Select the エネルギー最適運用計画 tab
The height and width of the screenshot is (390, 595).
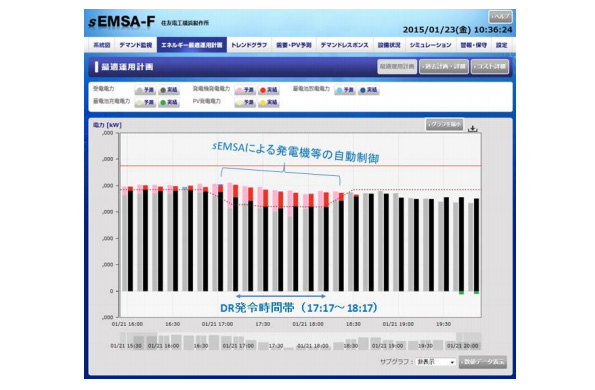192,45
